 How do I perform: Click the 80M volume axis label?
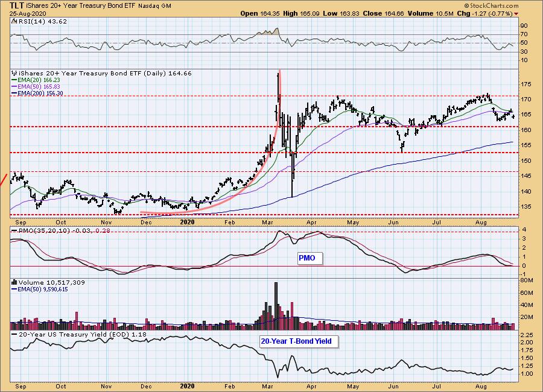tap(527, 280)
